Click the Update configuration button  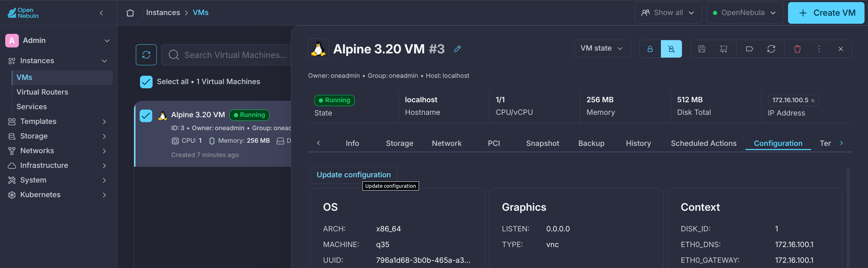tap(354, 175)
